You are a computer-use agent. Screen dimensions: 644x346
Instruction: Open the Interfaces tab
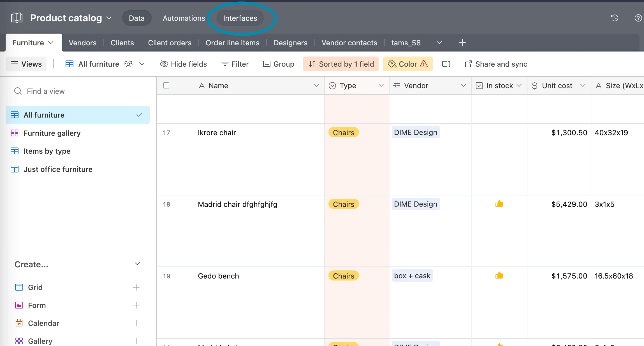(x=240, y=18)
